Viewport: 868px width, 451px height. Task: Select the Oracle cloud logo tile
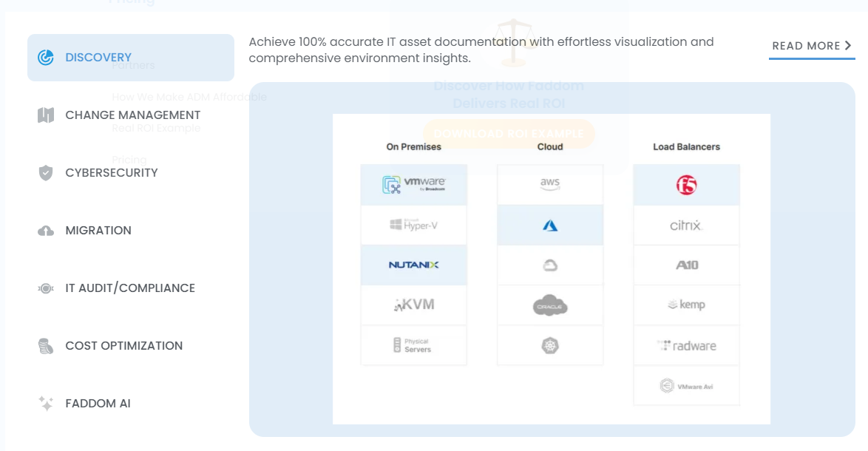point(549,305)
